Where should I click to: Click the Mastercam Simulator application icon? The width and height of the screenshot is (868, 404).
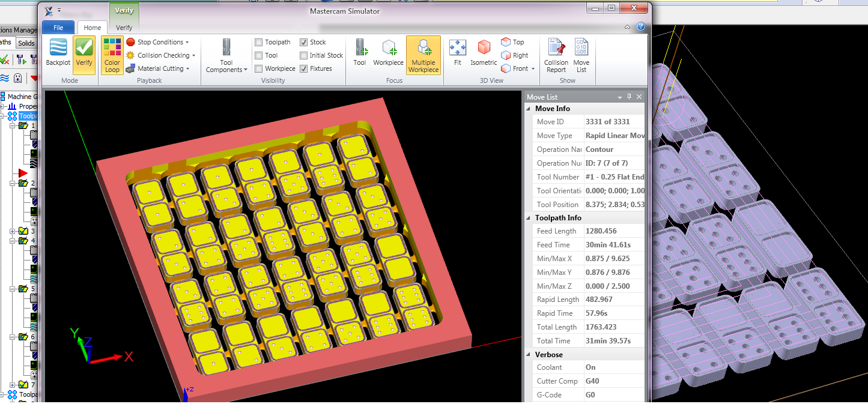pyautogui.click(x=49, y=10)
